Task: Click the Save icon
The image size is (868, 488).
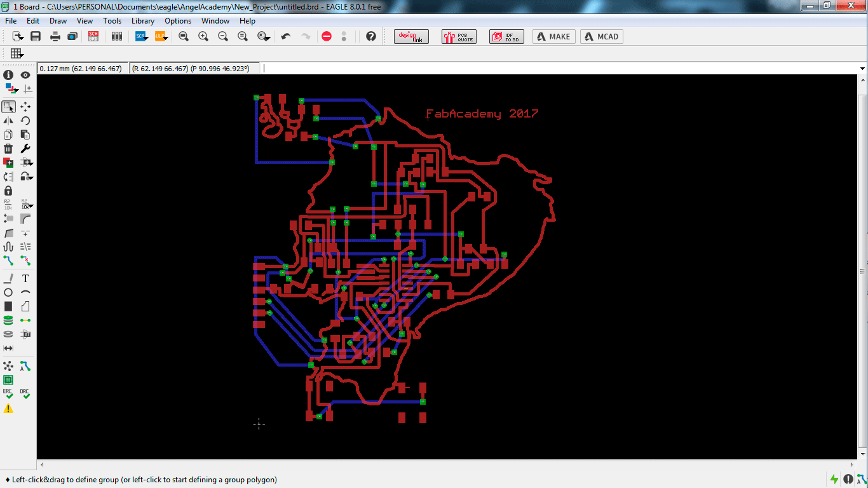Action: (x=36, y=36)
